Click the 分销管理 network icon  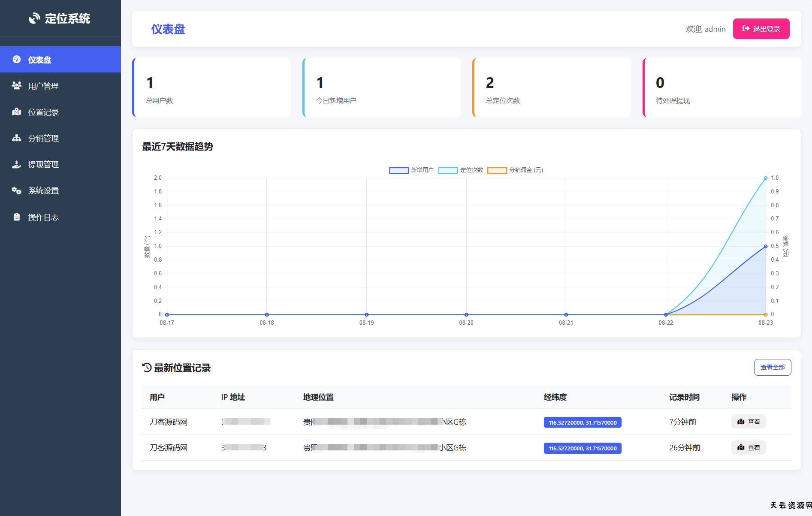[x=16, y=138]
